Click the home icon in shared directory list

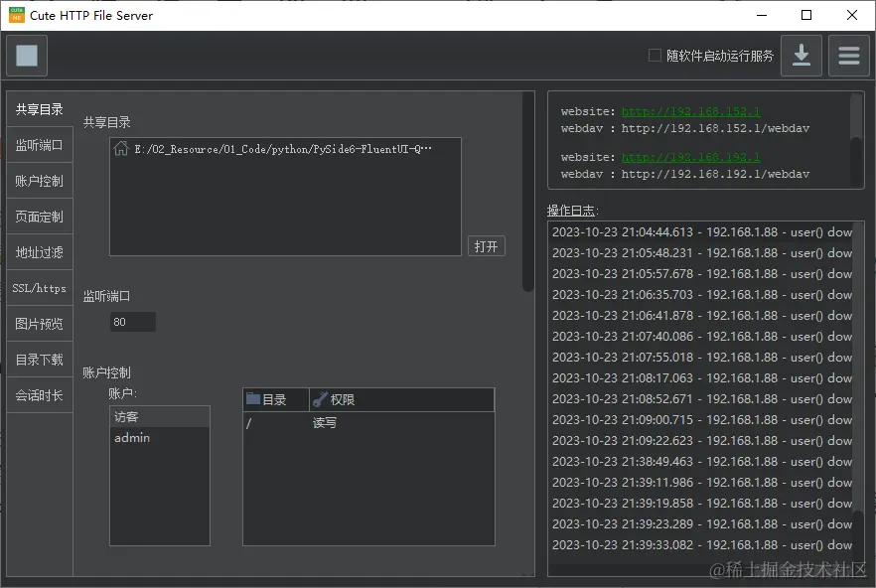(121, 149)
